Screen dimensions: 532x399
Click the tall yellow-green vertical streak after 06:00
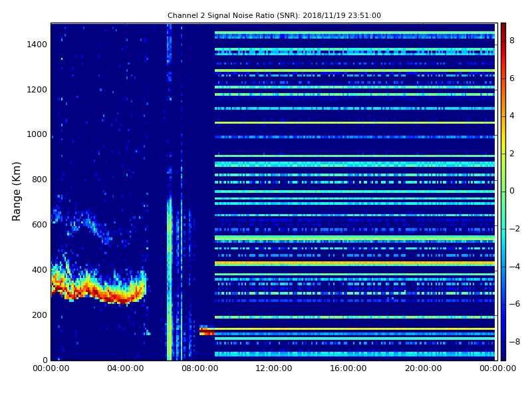point(170,278)
